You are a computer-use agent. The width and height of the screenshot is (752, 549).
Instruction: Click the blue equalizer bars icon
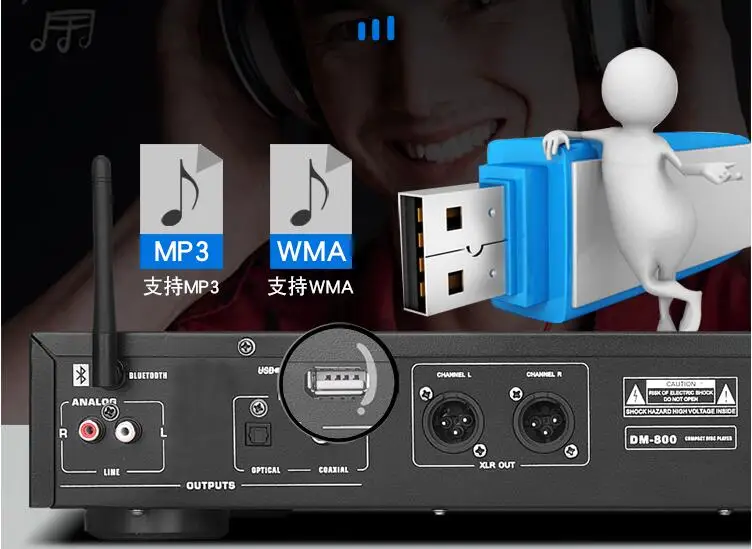click(x=376, y=28)
